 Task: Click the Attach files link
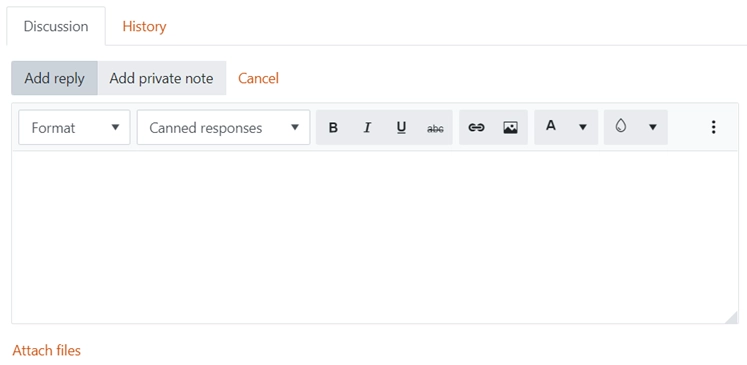coord(47,351)
